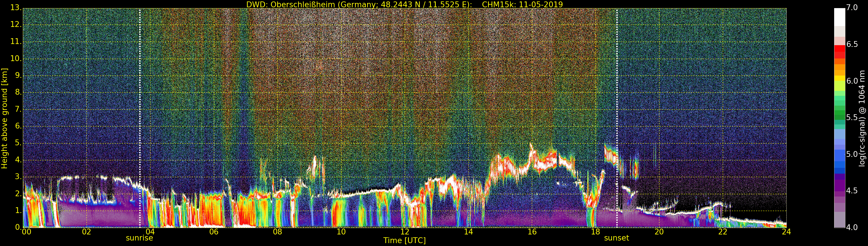Image resolution: width=868 pixels, height=246 pixels.
Task: Click the '6.' height tick label
Action: tap(18, 126)
